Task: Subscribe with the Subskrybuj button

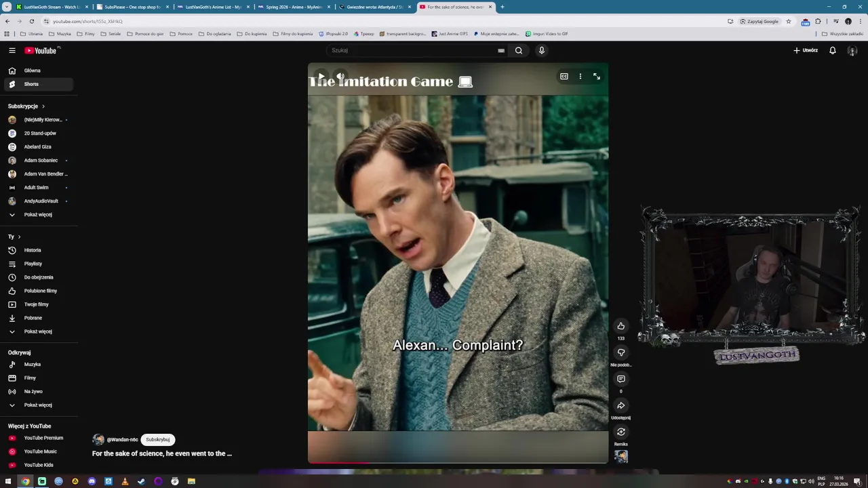Action: pyautogui.click(x=158, y=439)
